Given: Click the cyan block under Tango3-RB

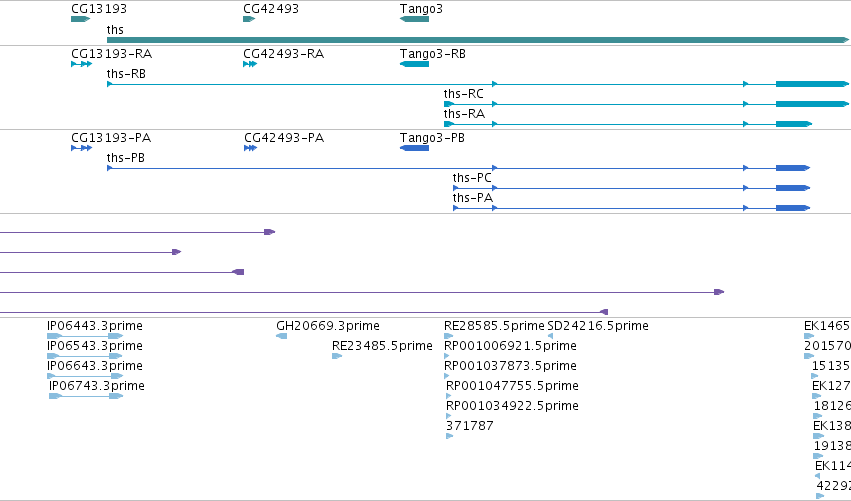Looking at the screenshot, I should pos(414,64).
